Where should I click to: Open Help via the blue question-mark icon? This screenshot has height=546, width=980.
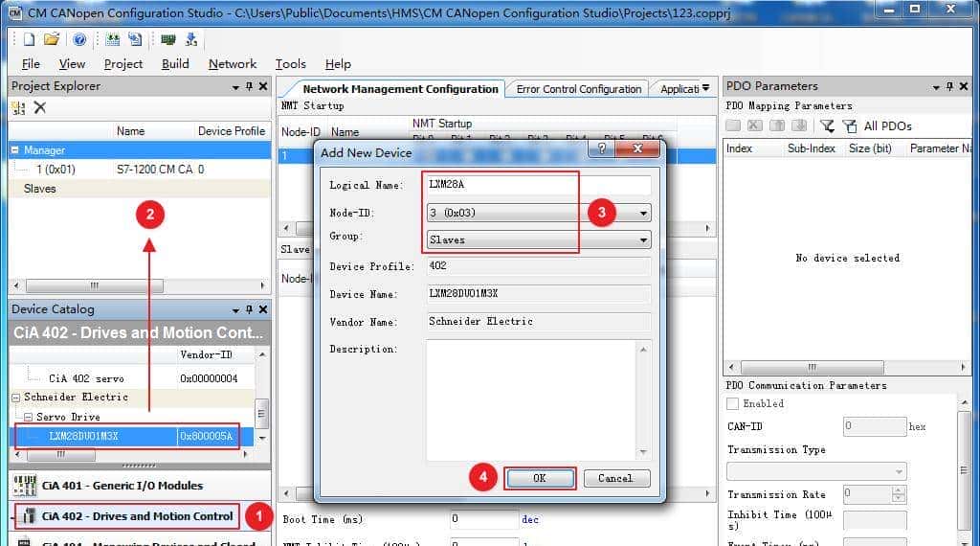click(x=79, y=39)
